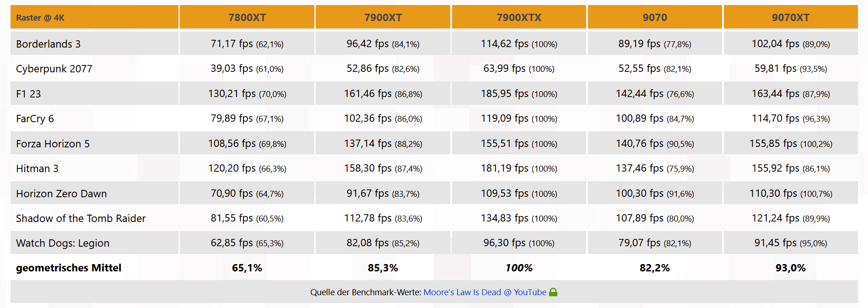The image size is (868, 308).
Task: Select the Watch Dogs: Legion row label
Action: coord(63,243)
